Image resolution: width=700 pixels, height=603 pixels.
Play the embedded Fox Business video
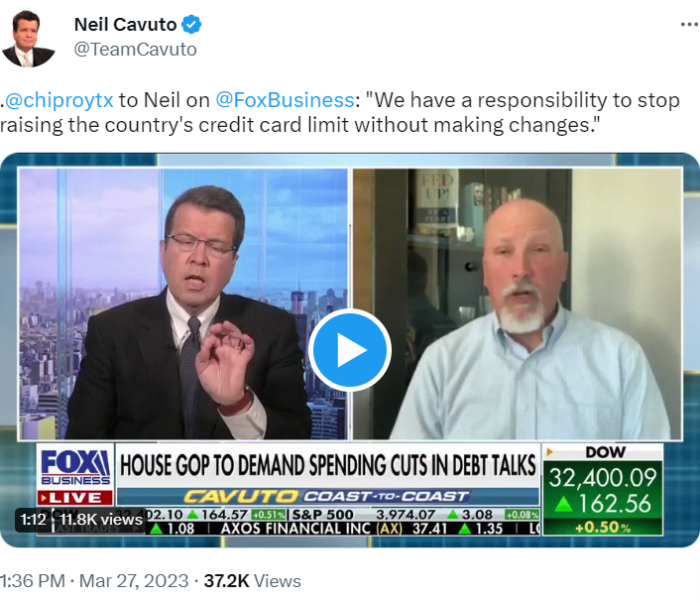(350, 350)
